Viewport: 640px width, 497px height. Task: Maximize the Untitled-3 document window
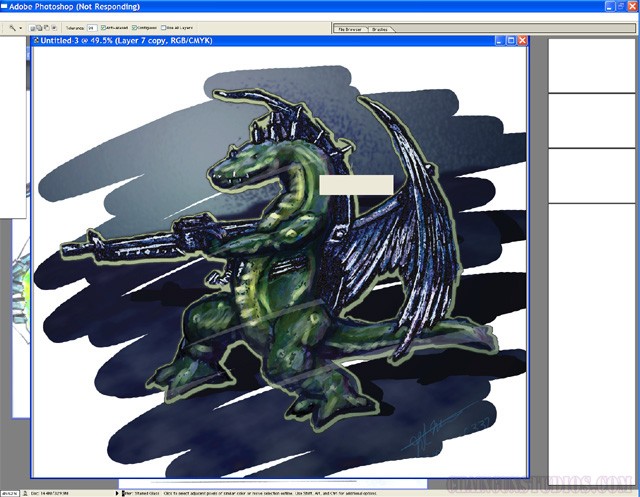pos(510,42)
